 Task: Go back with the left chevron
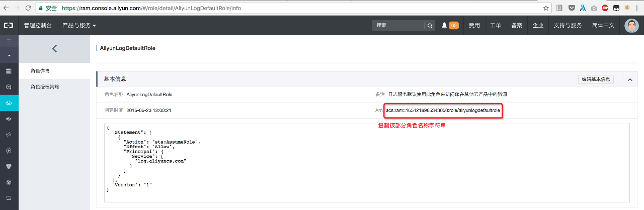pyautogui.click(x=54, y=49)
